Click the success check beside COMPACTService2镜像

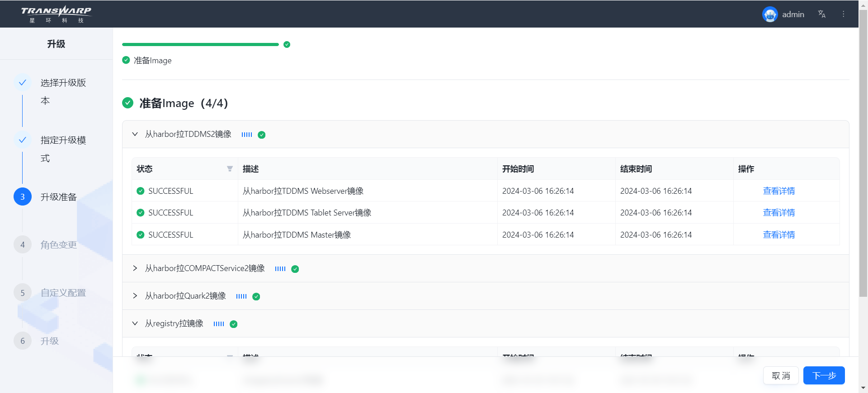[295, 269]
